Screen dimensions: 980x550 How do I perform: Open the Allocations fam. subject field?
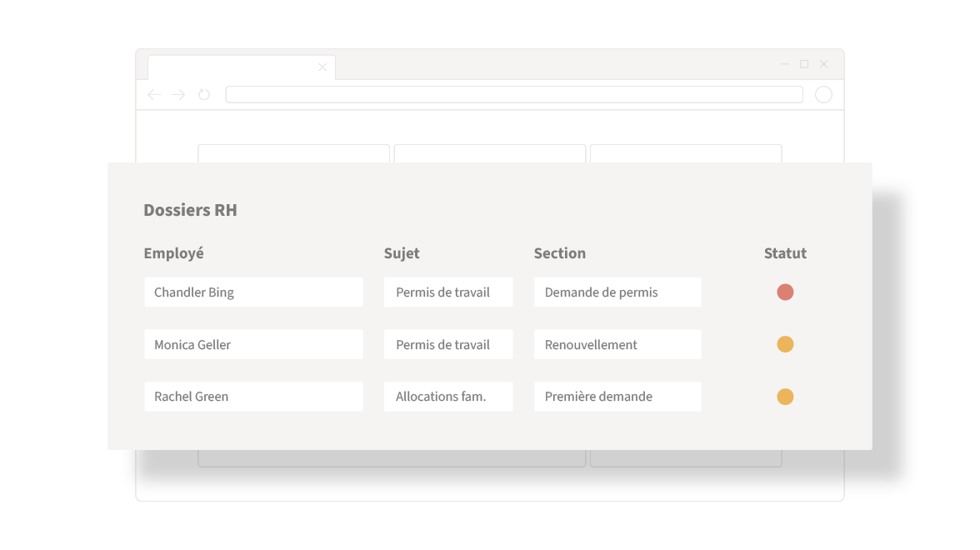[448, 397]
